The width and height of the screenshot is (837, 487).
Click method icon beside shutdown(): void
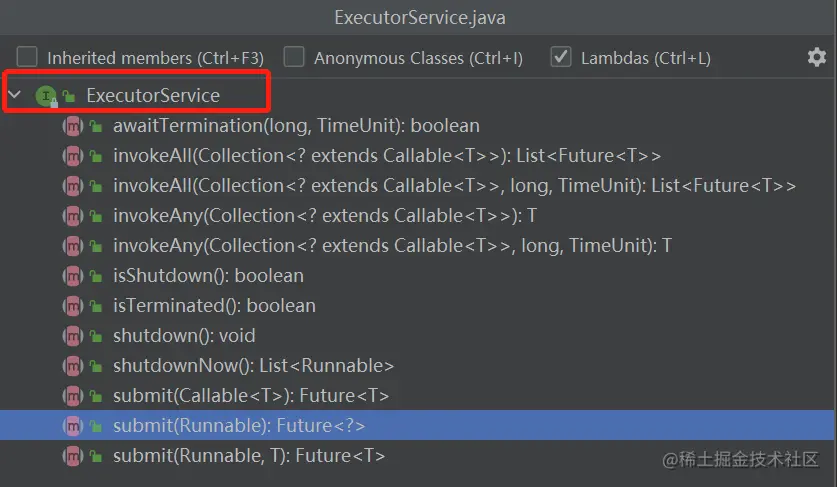[73, 336]
